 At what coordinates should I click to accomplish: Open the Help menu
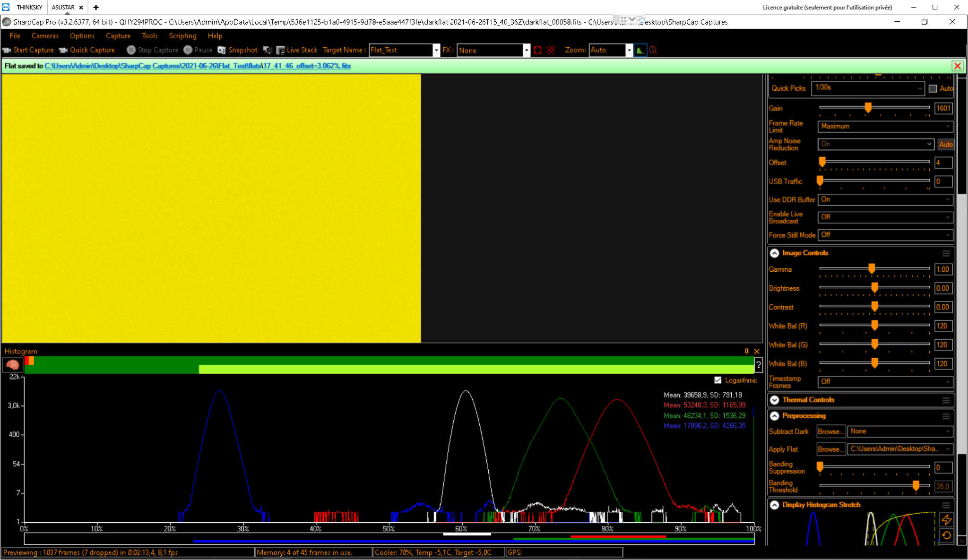pos(215,36)
